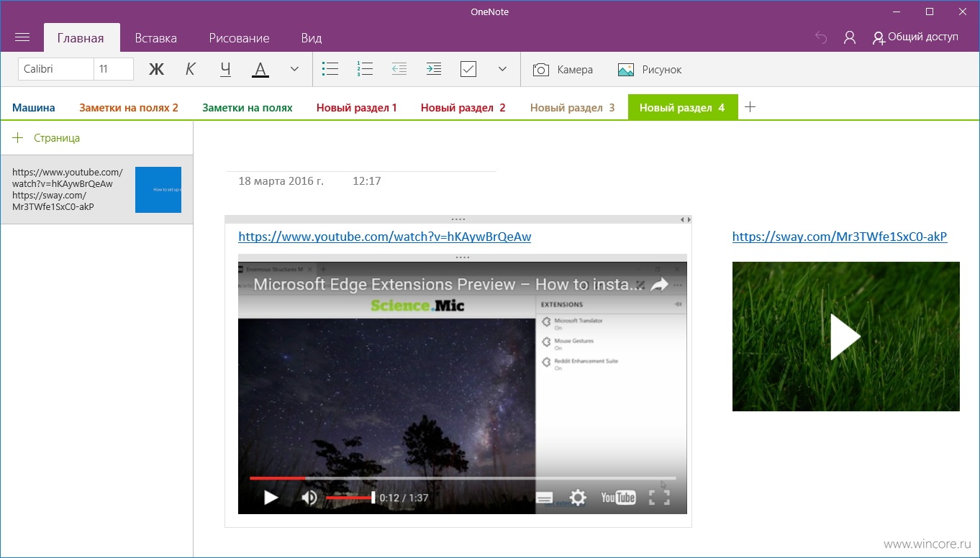
Task: Mute the YouTube video speaker icon
Action: [x=309, y=498]
